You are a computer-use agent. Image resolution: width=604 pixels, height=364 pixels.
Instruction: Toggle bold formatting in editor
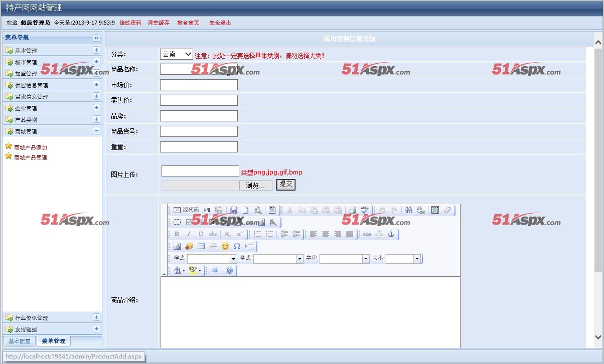click(x=177, y=234)
